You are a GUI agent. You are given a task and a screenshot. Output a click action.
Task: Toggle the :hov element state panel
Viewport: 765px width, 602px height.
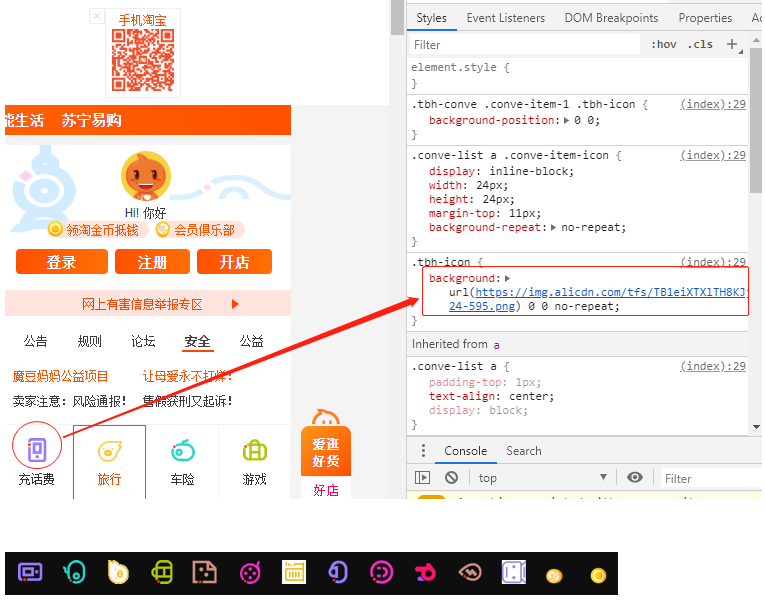(x=663, y=44)
